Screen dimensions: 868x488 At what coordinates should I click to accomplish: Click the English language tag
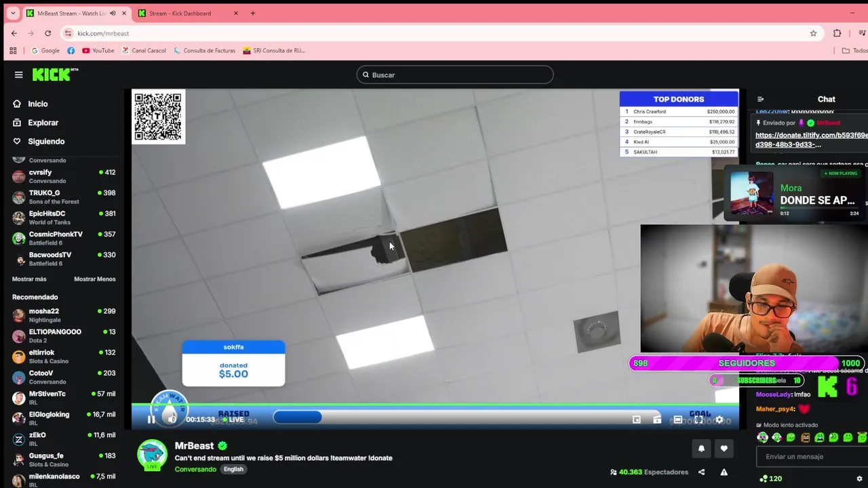233,469
